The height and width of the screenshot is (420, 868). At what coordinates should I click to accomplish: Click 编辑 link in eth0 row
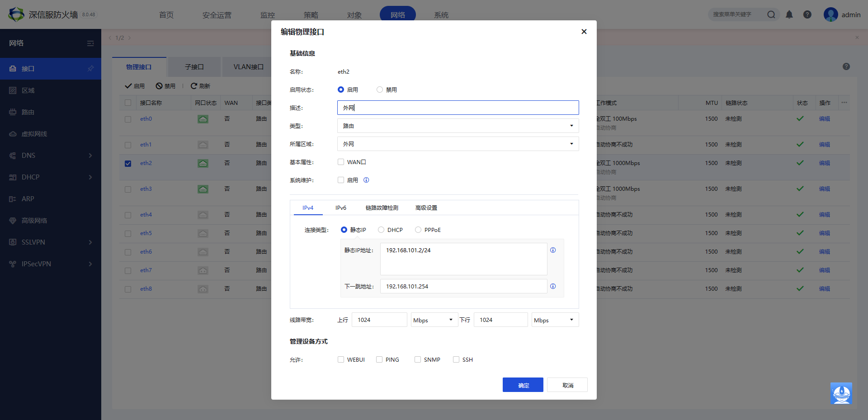pyautogui.click(x=825, y=119)
